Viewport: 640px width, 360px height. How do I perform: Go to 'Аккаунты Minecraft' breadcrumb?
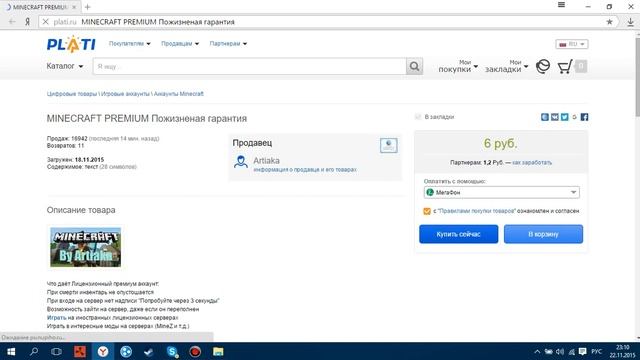[x=178, y=94]
